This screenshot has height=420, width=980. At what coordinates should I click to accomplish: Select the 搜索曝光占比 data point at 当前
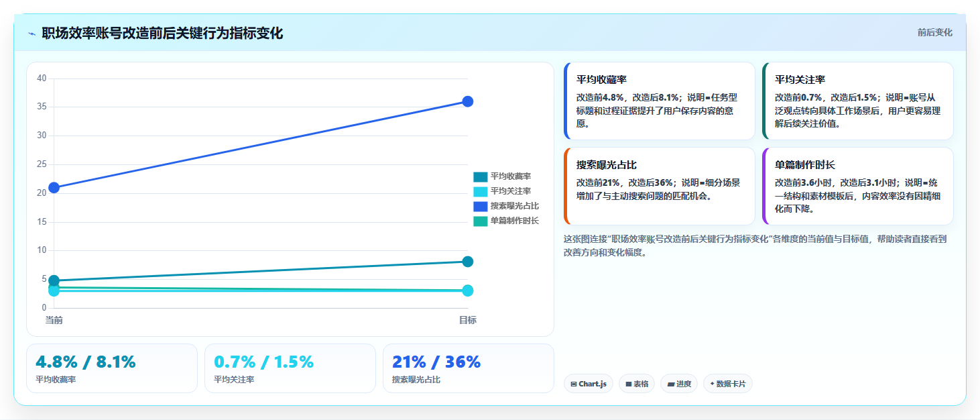click(54, 187)
